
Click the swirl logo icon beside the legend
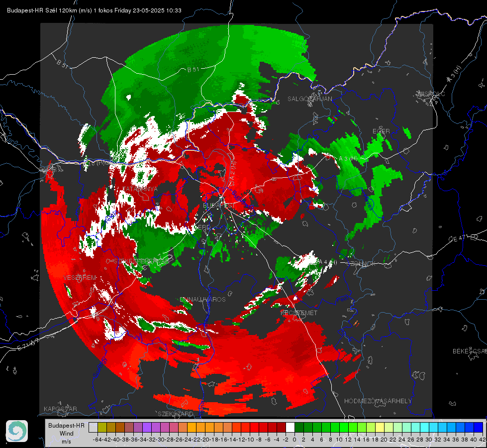17,431
